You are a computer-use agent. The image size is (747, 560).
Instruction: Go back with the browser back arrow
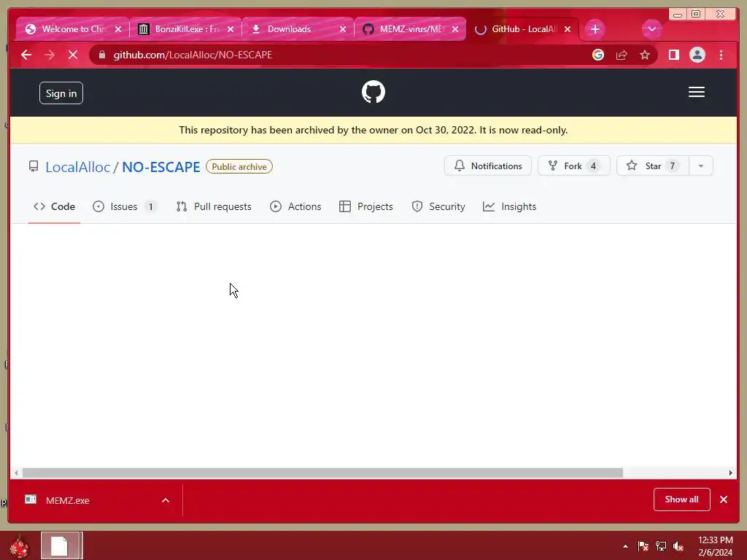[x=26, y=55]
